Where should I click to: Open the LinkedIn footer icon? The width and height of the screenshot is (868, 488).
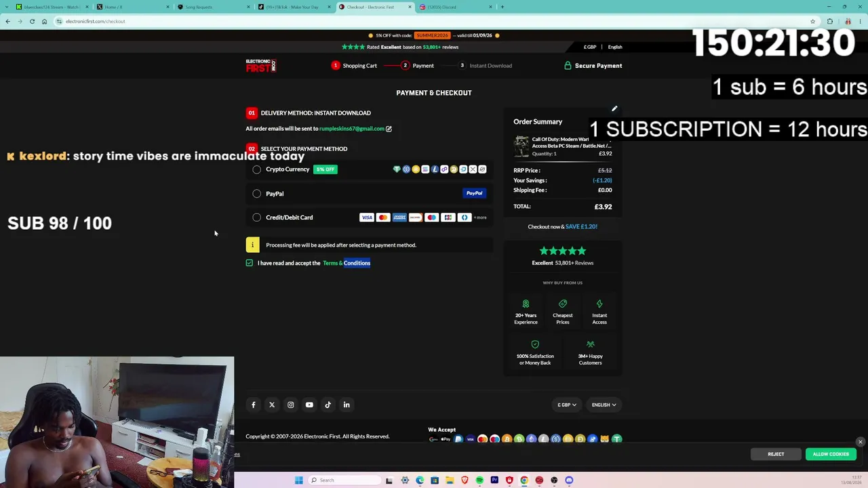(347, 405)
